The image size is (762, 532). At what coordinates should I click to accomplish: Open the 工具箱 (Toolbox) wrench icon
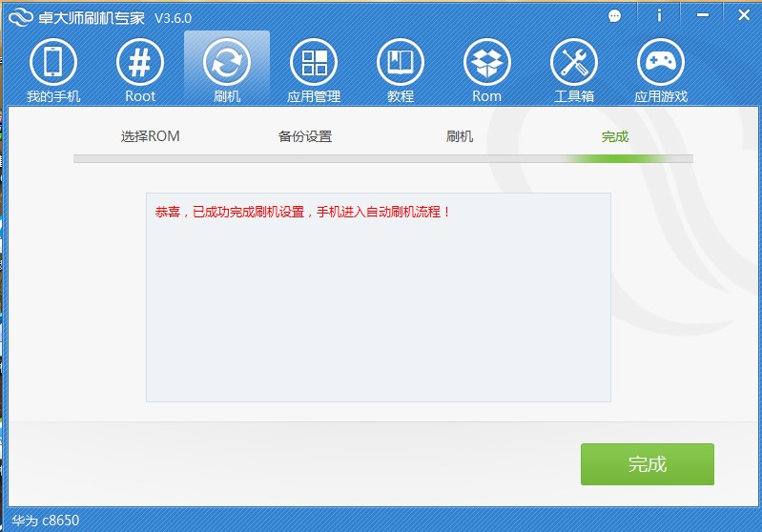[x=574, y=63]
